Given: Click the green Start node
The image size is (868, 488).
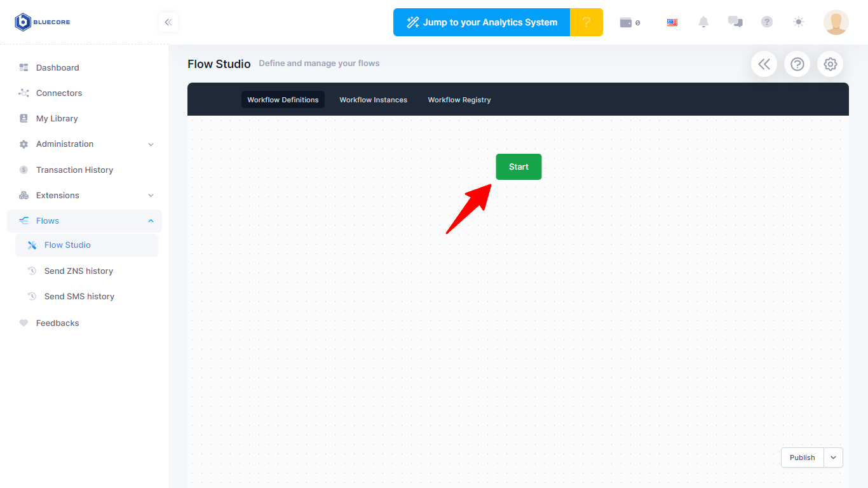Looking at the screenshot, I should coord(519,166).
